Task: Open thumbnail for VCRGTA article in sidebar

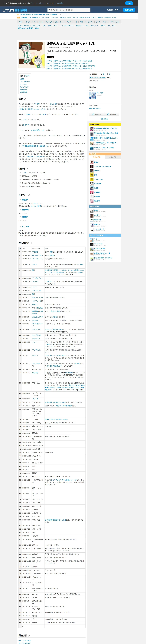Action: 92,171
